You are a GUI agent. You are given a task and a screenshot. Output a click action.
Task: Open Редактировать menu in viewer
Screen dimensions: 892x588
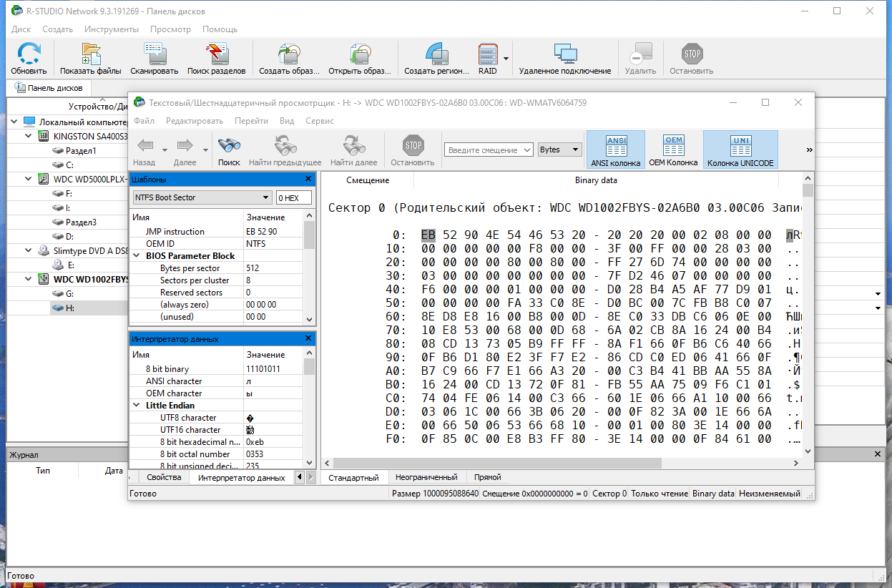(x=195, y=121)
